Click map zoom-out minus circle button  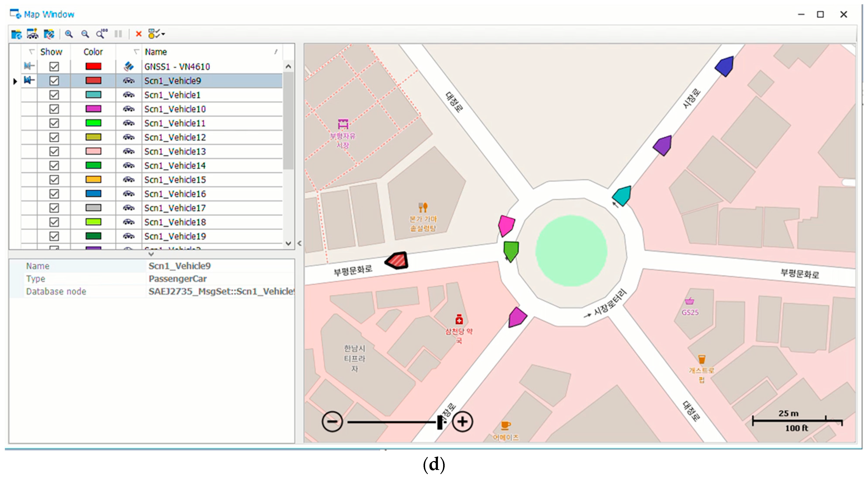pyautogui.click(x=332, y=422)
